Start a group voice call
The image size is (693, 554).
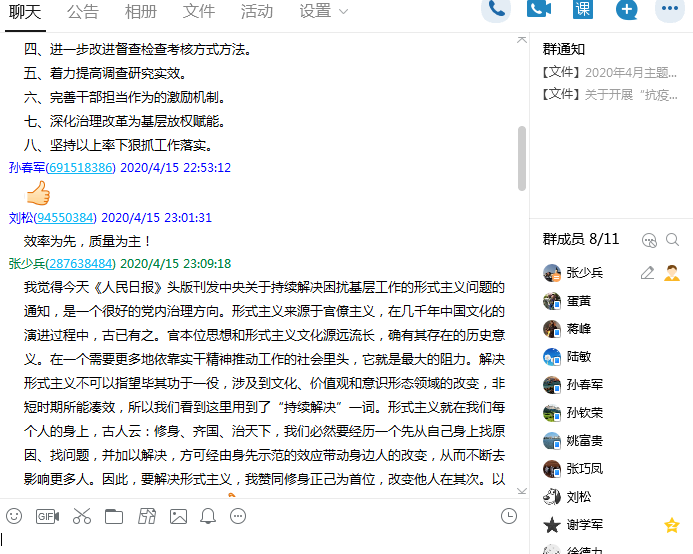496,9
